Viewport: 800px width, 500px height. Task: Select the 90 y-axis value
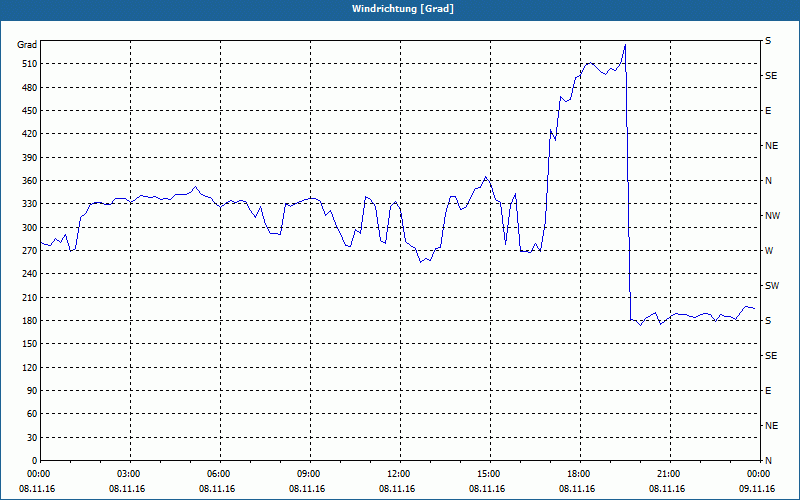point(32,390)
